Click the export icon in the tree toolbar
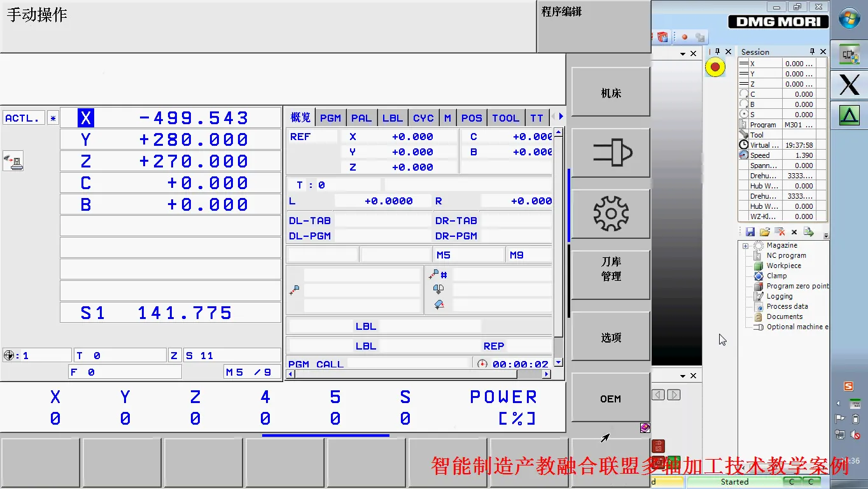 point(809,232)
